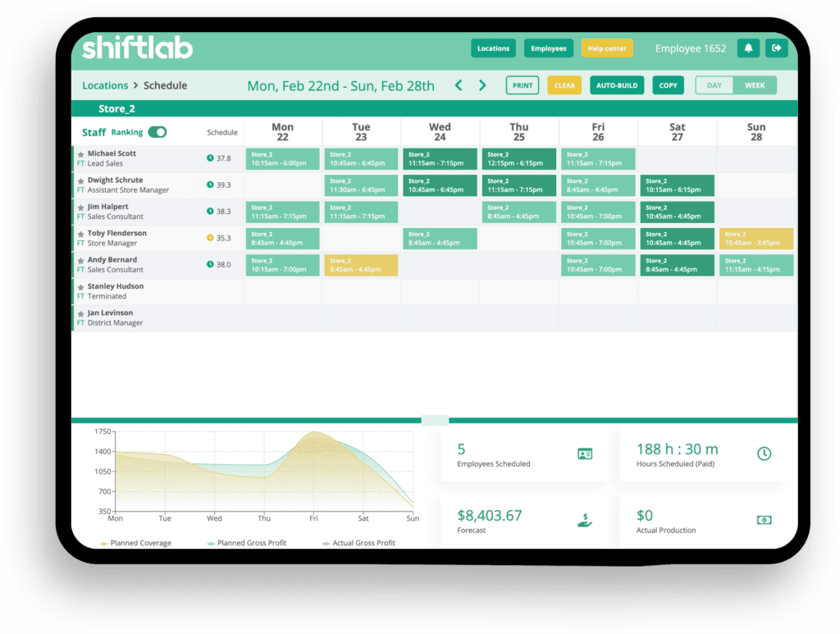The image size is (840, 634).
Task: Click the AUTO-BUILD button
Action: click(x=617, y=85)
